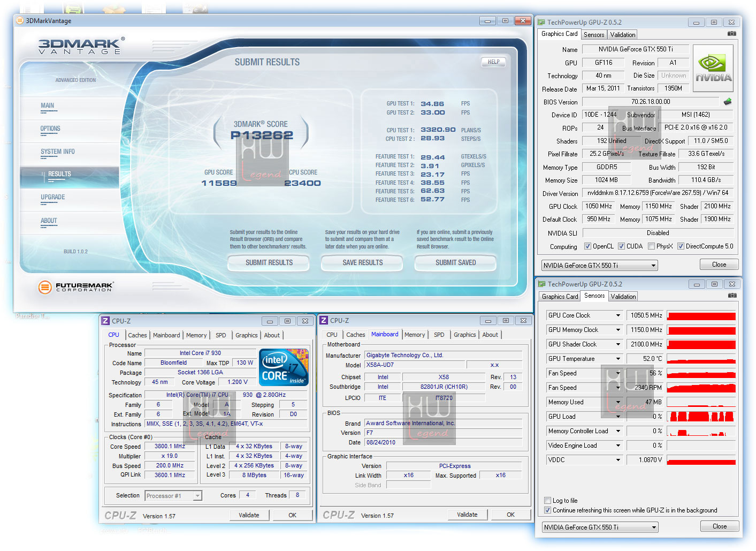Open the GPU Load sensor dropdown
756x551 pixels.
click(618, 417)
